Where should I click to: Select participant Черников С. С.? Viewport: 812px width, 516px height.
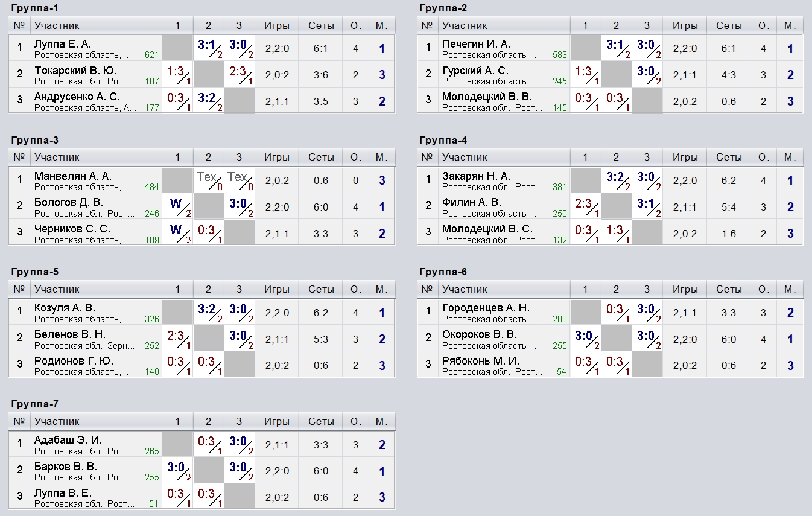(72, 229)
